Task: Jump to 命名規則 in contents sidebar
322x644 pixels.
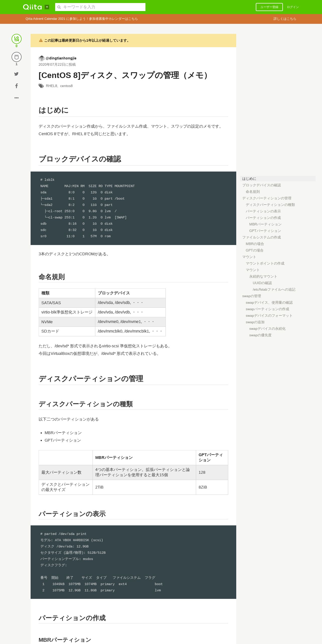Action: [x=253, y=192]
